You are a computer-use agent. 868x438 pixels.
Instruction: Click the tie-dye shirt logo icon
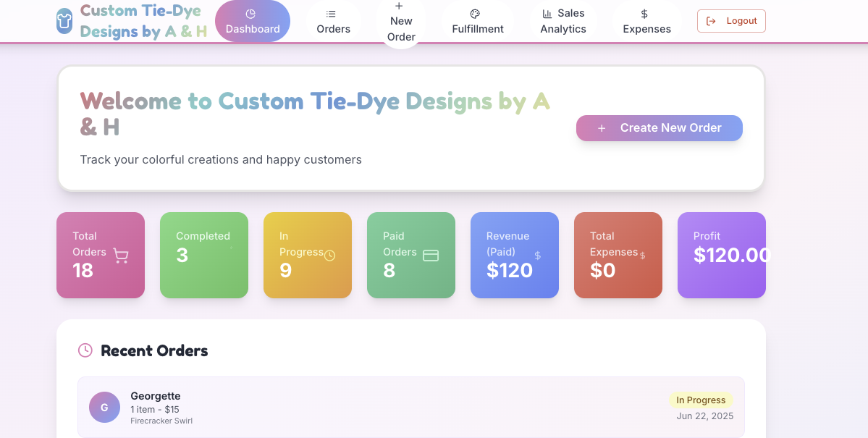(64, 21)
